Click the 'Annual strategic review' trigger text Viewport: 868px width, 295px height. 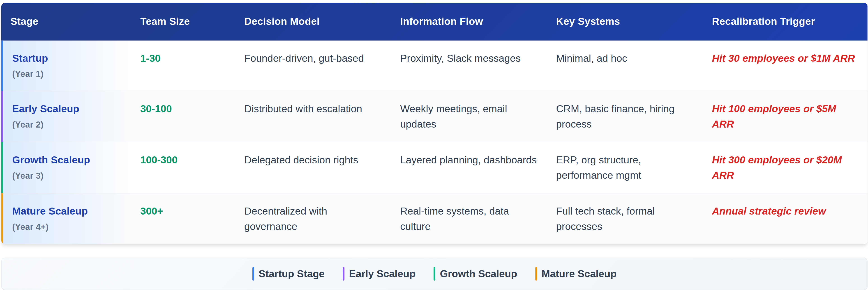pos(768,211)
